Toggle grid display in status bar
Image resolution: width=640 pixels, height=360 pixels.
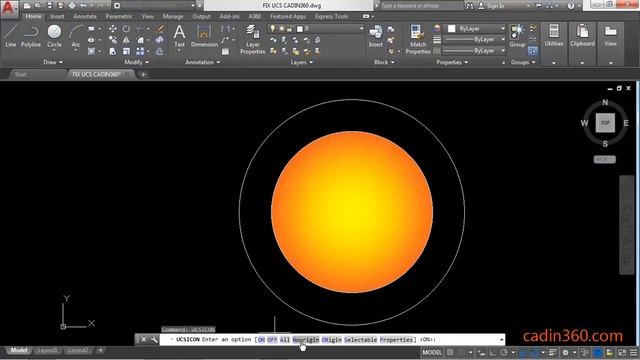pyautogui.click(x=450, y=352)
